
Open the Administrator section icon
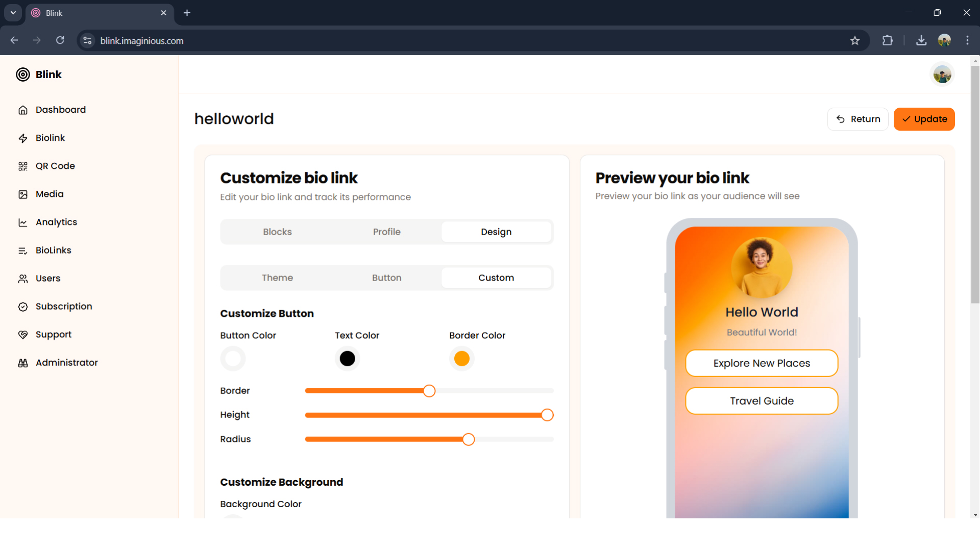point(23,362)
